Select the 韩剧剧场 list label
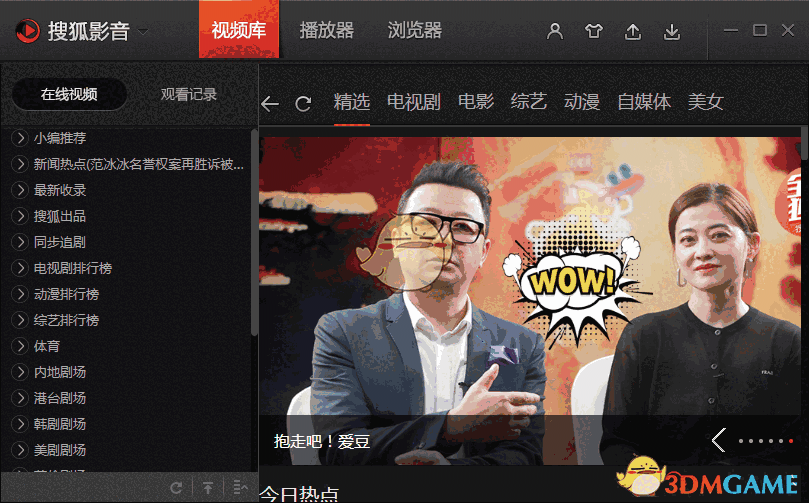The height and width of the screenshot is (503, 809). point(60,424)
